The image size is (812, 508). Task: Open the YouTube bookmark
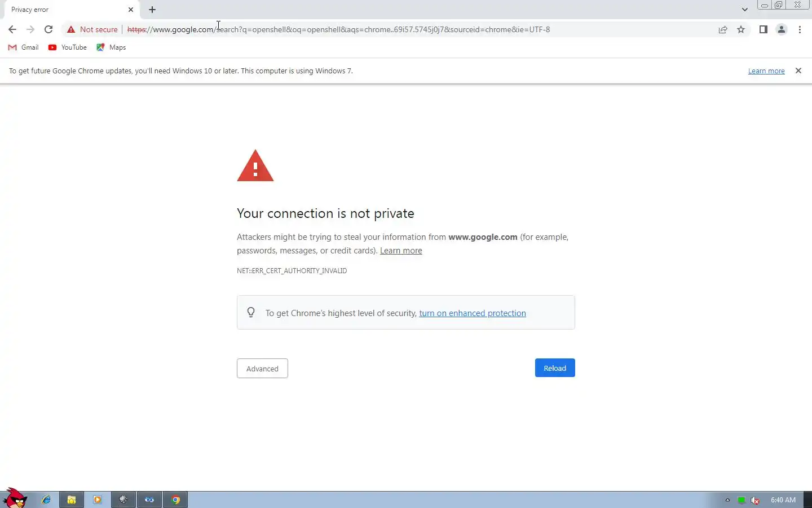coord(68,47)
